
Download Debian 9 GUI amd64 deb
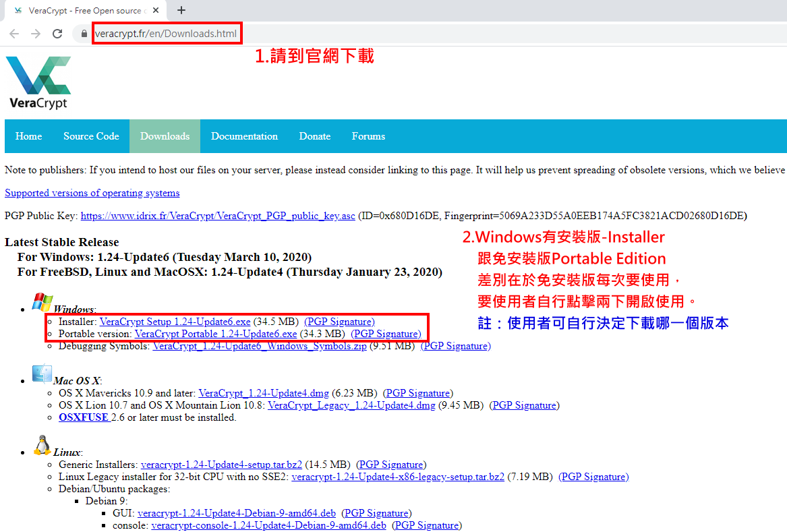click(x=237, y=513)
